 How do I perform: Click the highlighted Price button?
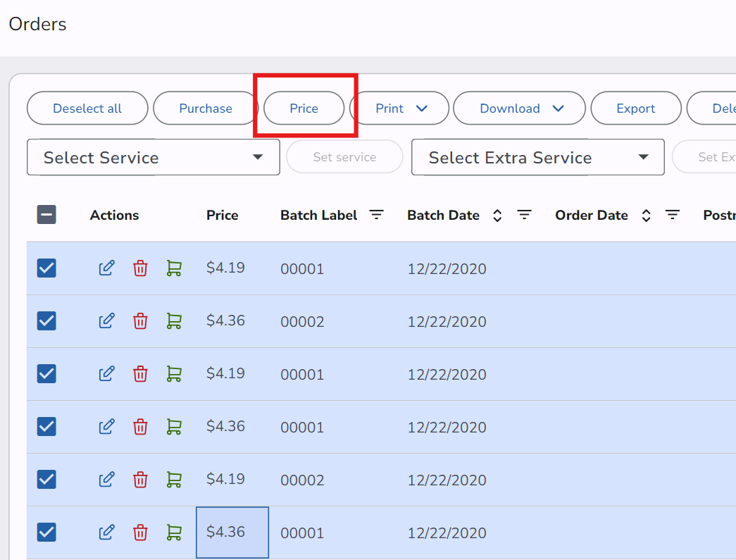304,108
